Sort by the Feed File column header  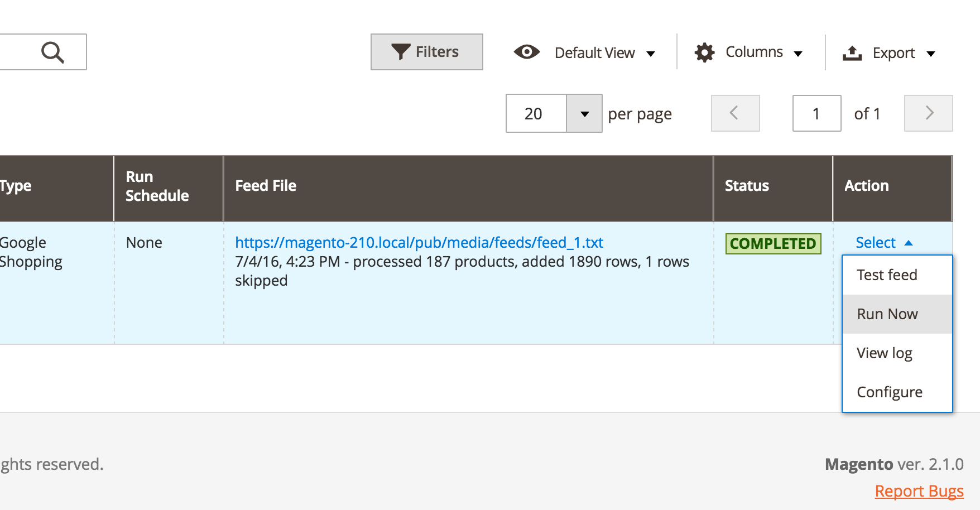coord(468,189)
